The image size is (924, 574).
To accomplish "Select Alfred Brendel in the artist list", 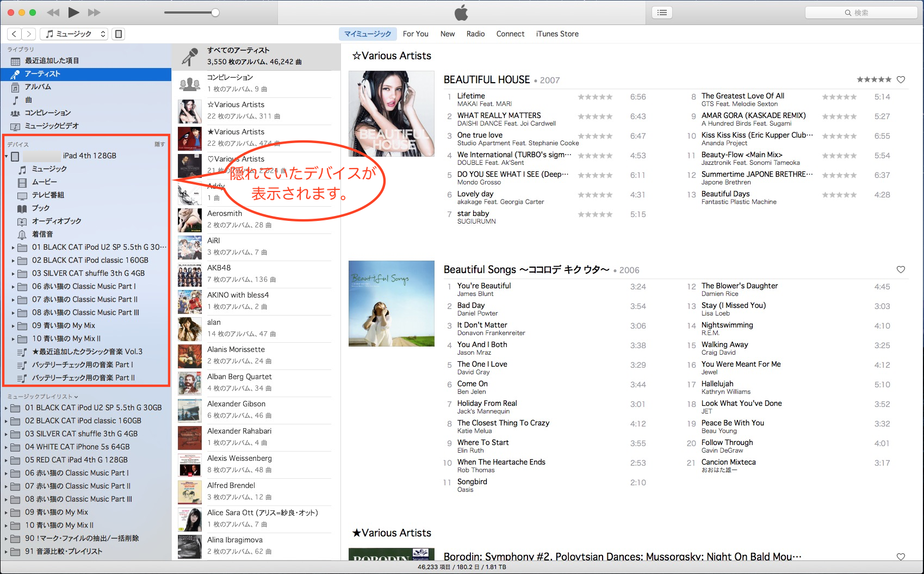I will (x=256, y=492).
